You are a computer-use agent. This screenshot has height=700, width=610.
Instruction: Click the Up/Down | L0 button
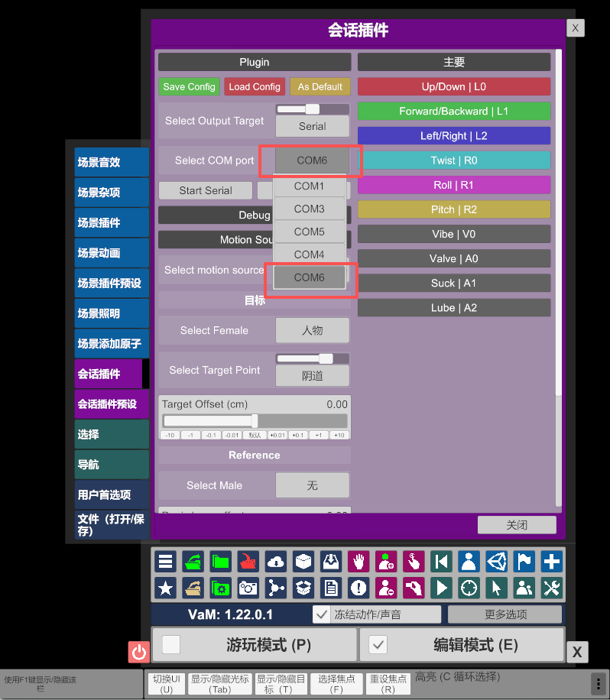click(454, 86)
